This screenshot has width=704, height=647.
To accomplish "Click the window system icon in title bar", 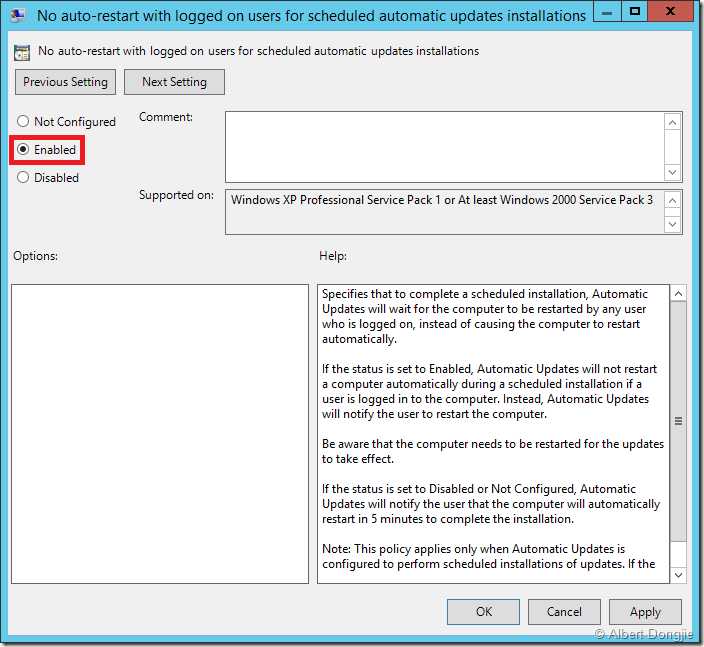I will [x=17, y=15].
